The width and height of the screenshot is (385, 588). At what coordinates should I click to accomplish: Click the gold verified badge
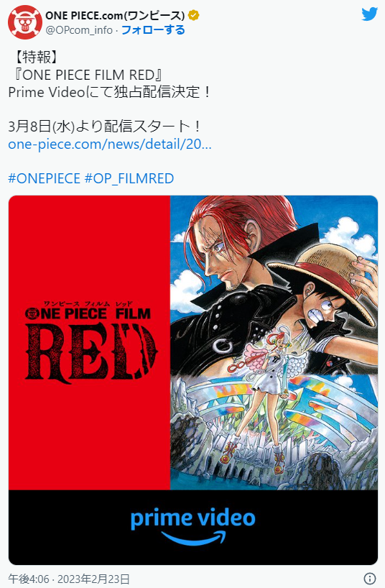tap(193, 15)
